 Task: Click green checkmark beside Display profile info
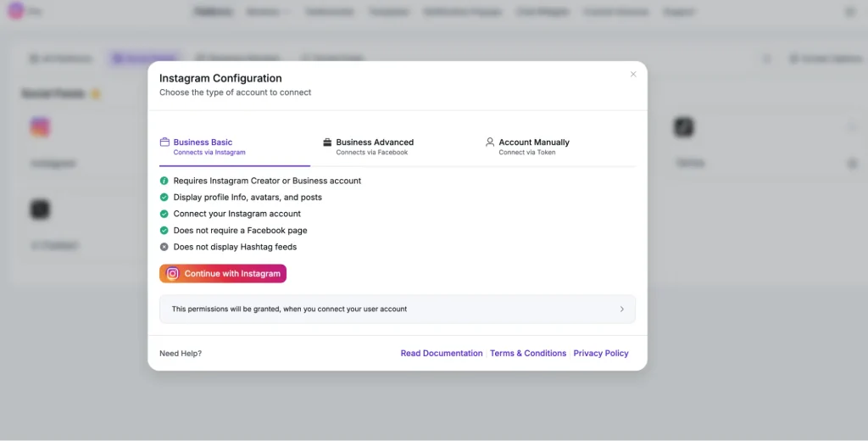coord(164,198)
